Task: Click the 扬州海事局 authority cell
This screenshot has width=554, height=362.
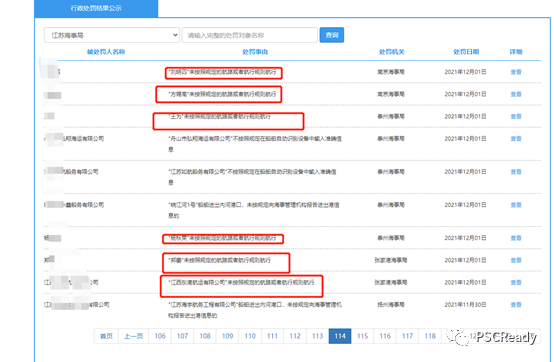Action: click(x=391, y=305)
